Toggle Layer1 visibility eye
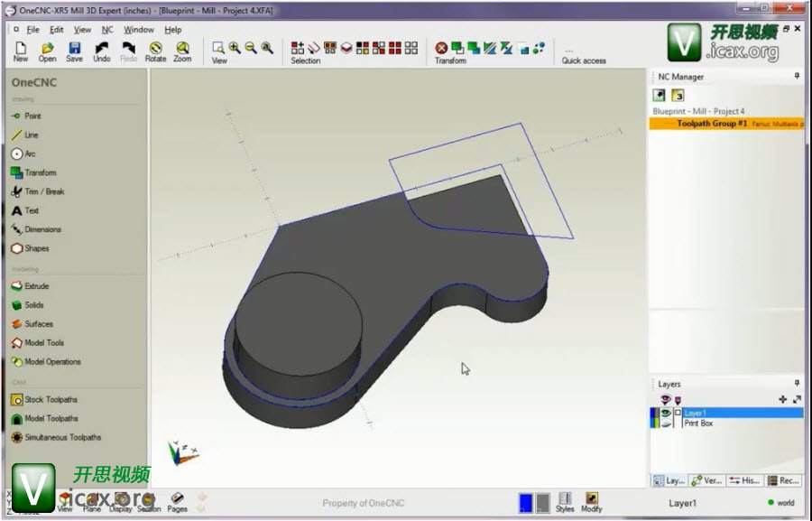This screenshot has width=812, height=521. [667, 414]
